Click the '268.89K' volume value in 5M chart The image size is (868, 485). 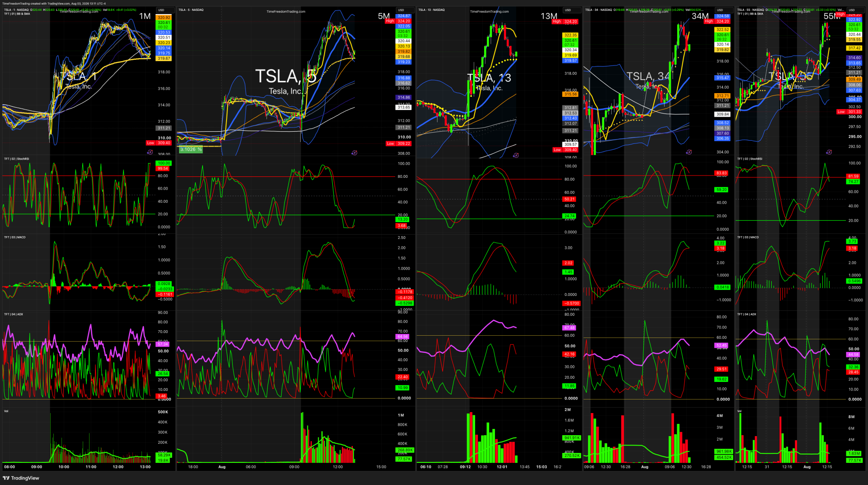click(405, 450)
